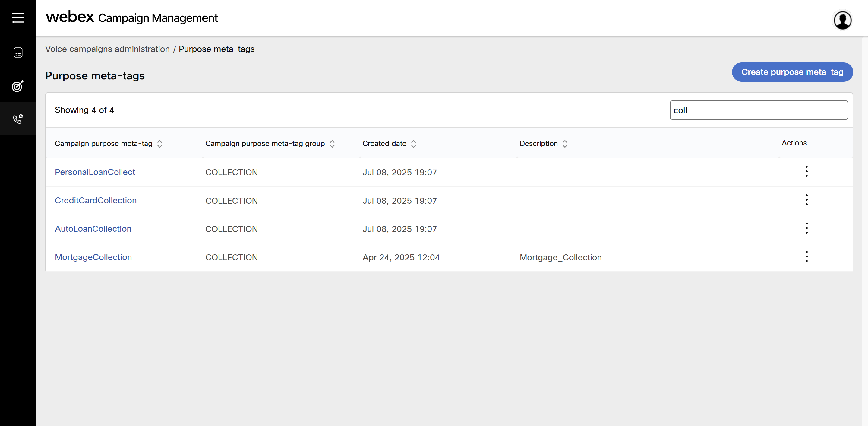Sort by Campaign purpose meta-tag group
This screenshot has width=868, height=426.
pos(332,144)
